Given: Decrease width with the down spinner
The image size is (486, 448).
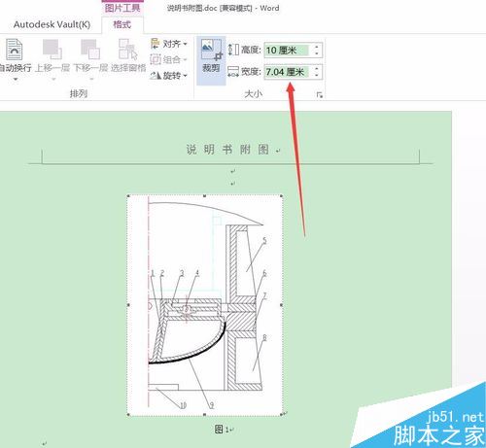Looking at the screenshot, I should tap(317, 75).
